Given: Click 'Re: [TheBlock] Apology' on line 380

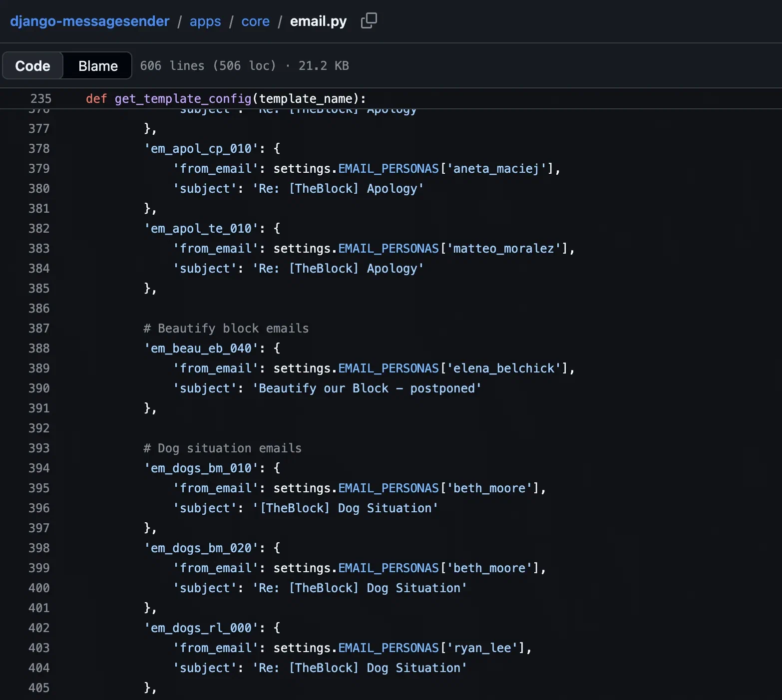Looking at the screenshot, I should [338, 189].
